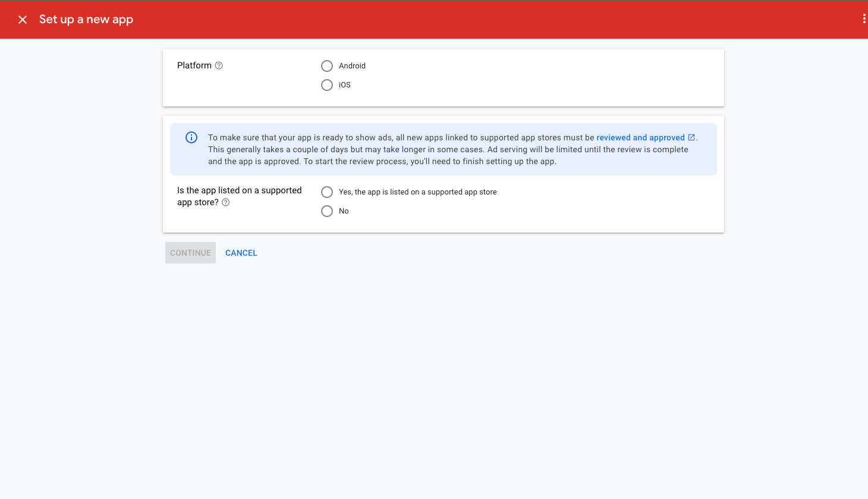868x499 pixels.
Task: Click the Android option label text
Action: tap(352, 66)
